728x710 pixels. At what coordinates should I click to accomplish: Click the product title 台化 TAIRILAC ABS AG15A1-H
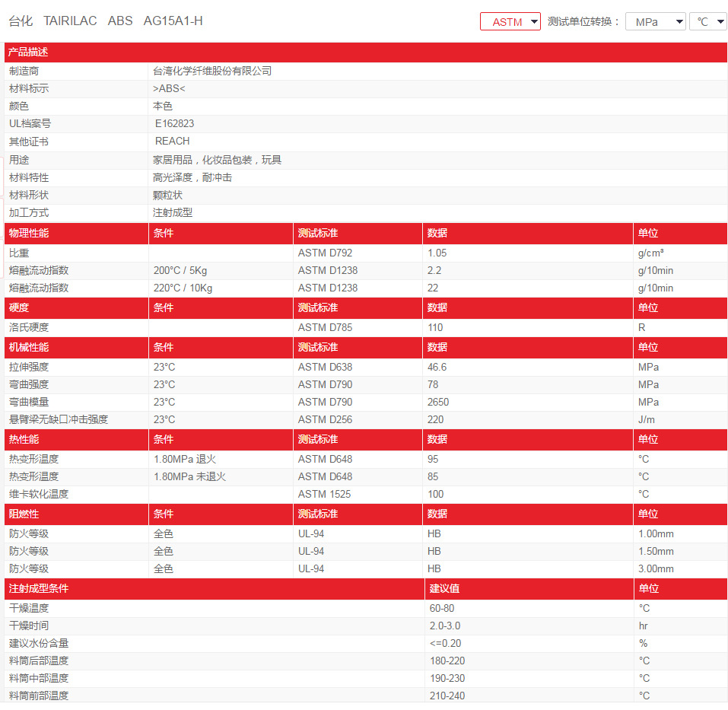point(106,21)
